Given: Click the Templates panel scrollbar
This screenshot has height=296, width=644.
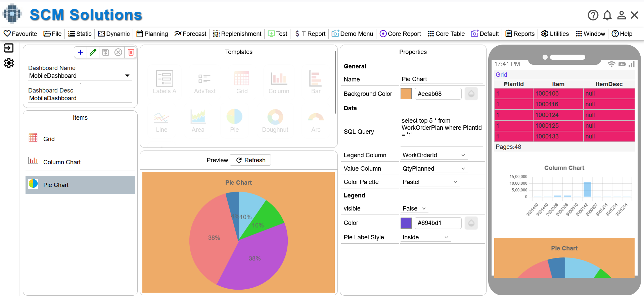Looking at the screenshot, I should tap(335, 82).
